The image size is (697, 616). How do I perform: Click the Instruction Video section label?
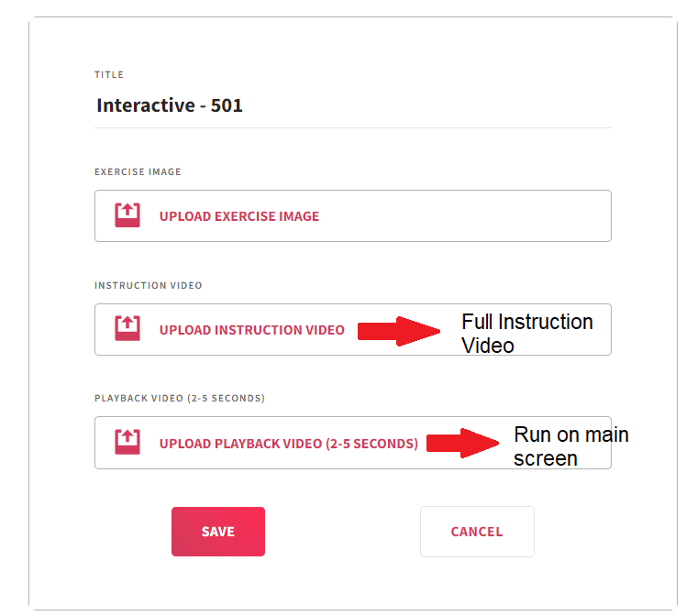click(149, 285)
